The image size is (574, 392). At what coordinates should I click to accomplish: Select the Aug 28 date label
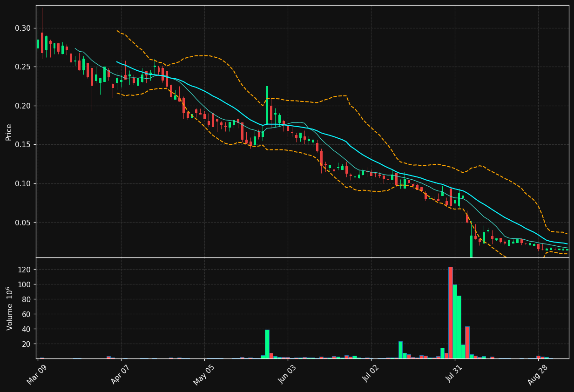point(538,374)
